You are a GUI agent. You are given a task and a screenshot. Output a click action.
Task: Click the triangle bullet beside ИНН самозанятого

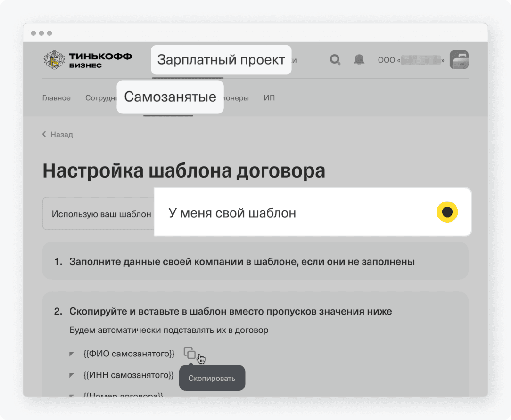click(x=72, y=375)
